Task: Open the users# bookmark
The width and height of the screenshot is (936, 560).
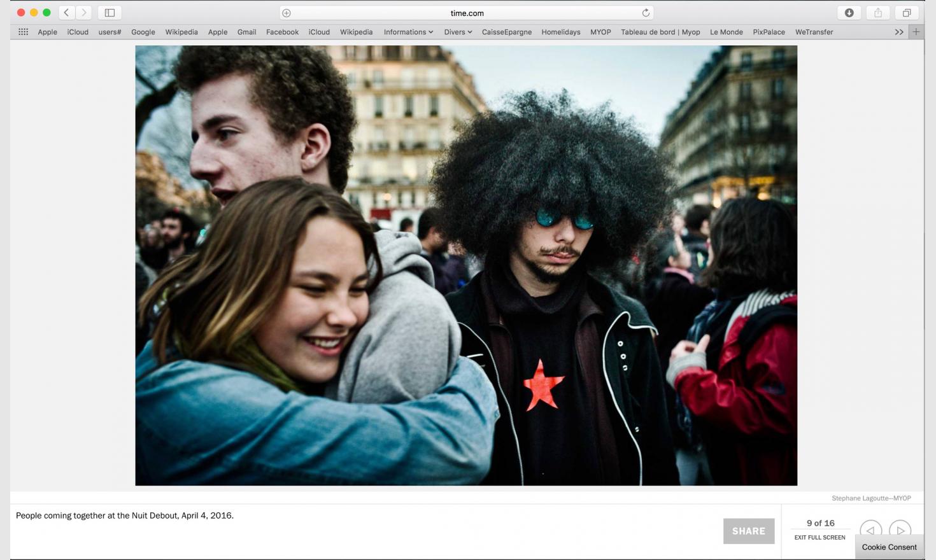Action: coord(110,32)
